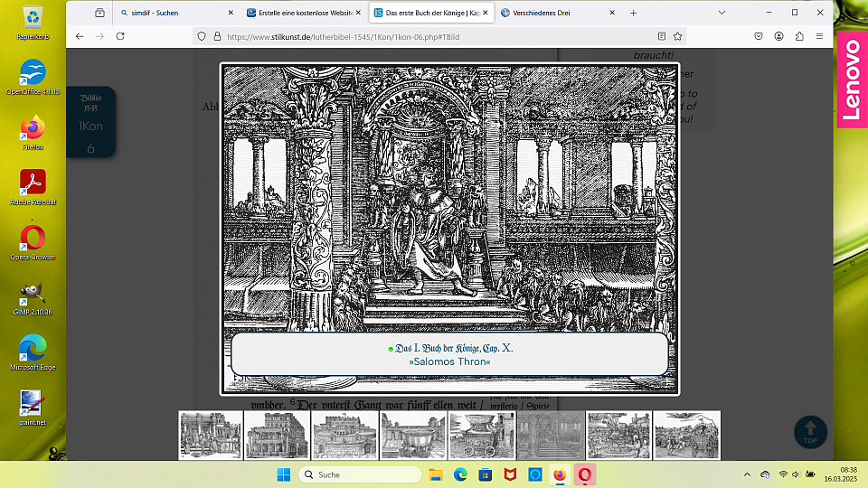Open a new tab with plus button
868x488 pixels.
tap(633, 13)
